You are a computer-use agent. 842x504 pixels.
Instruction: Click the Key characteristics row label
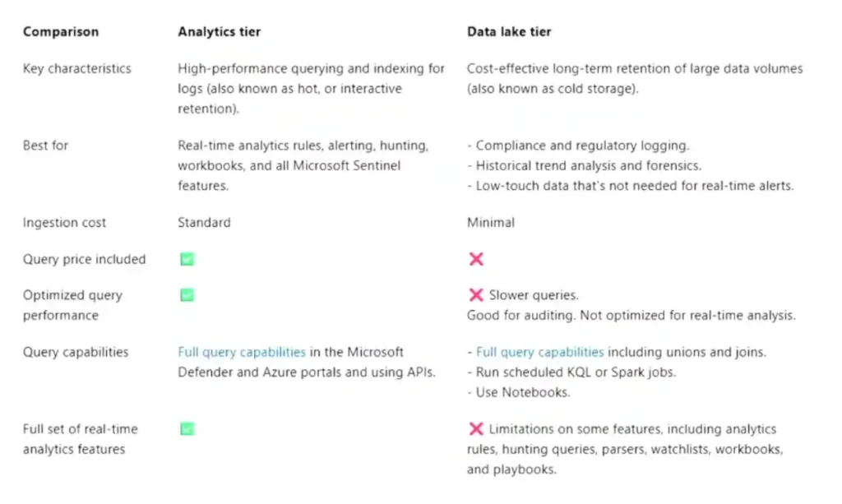(x=77, y=68)
